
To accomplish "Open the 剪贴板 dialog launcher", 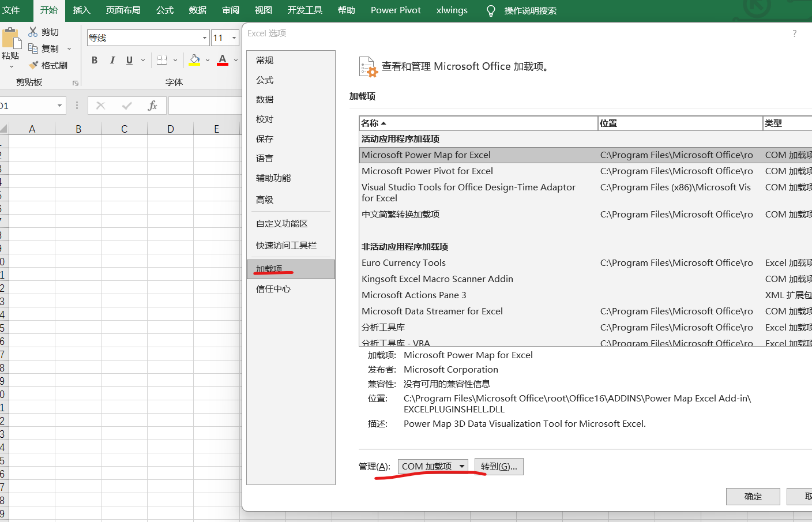I will pyautogui.click(x=76, y=83).
